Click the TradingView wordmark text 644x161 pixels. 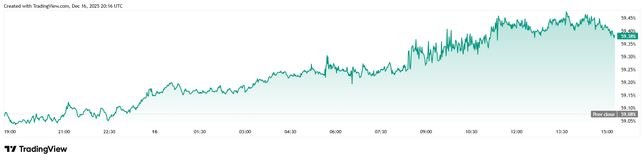coord(43,149)
